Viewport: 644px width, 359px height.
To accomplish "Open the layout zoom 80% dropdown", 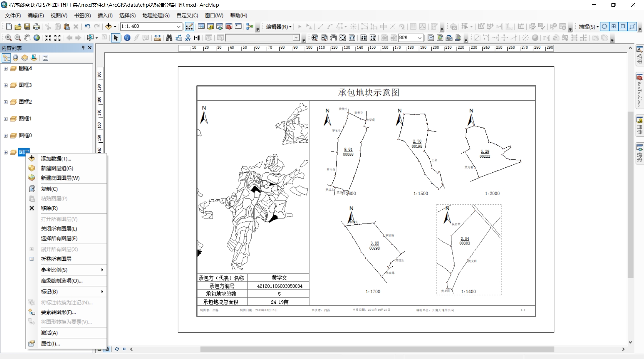I will coord(420,38).
